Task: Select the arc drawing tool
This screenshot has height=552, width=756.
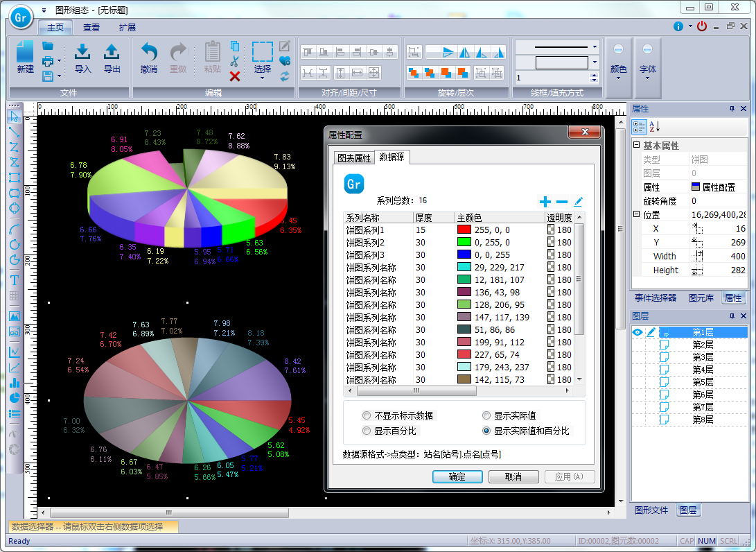Action: [x=15, y=229]
